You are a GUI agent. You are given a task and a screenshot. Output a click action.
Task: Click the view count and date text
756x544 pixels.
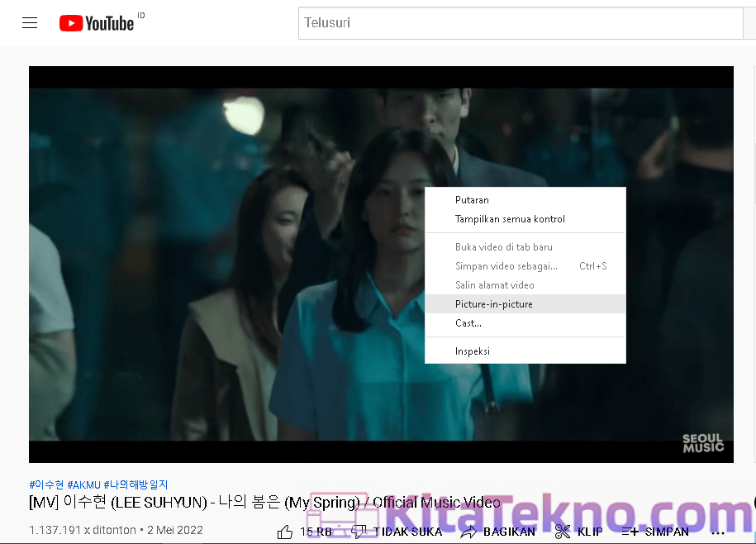click(x=116, y=530)
